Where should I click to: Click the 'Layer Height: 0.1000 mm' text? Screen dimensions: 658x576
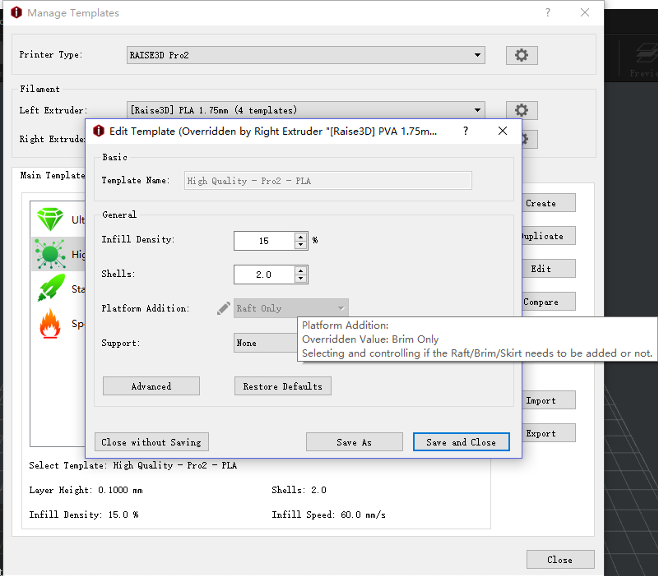[86, 490]
